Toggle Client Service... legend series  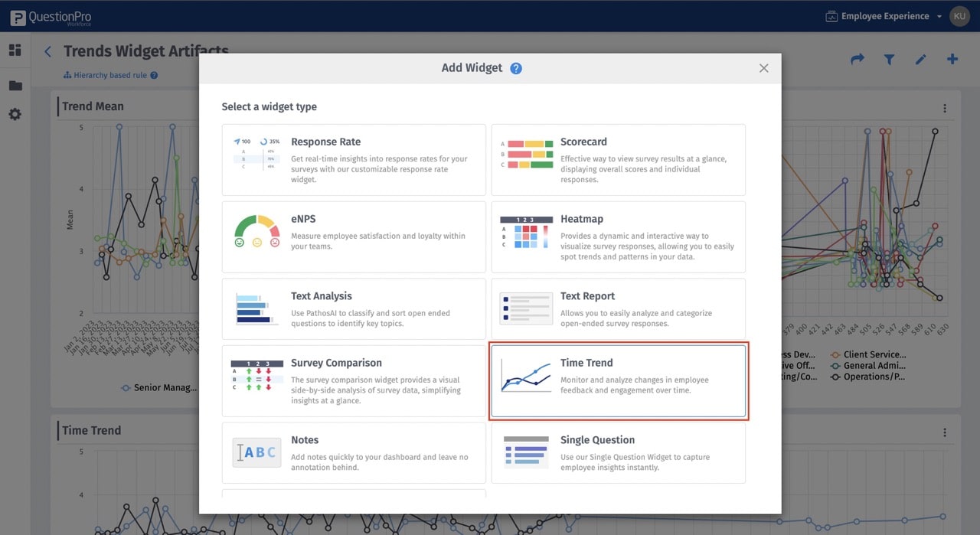coord(868,354)
